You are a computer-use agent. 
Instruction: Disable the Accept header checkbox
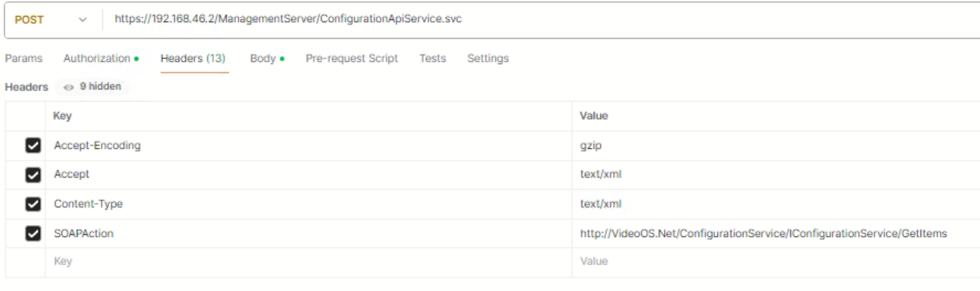tap(32, 175)
